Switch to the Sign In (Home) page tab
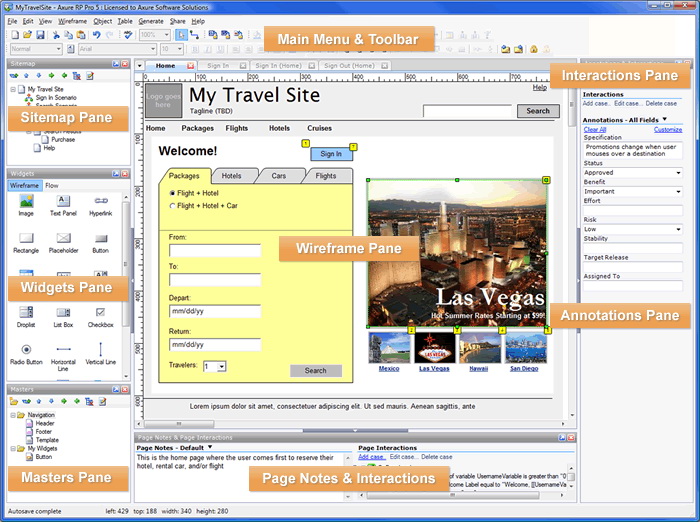This screenshot has height=522, width=700. point(278,66)
